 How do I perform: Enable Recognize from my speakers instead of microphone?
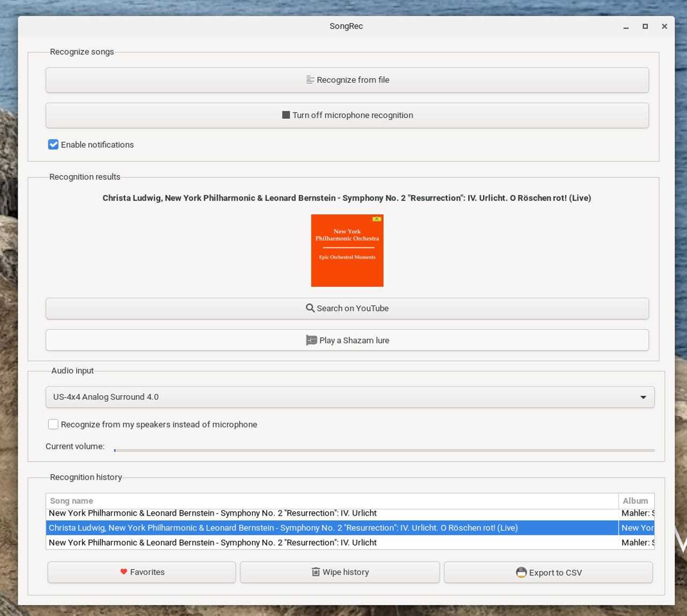pyautogui.click(x=53, y=424)
